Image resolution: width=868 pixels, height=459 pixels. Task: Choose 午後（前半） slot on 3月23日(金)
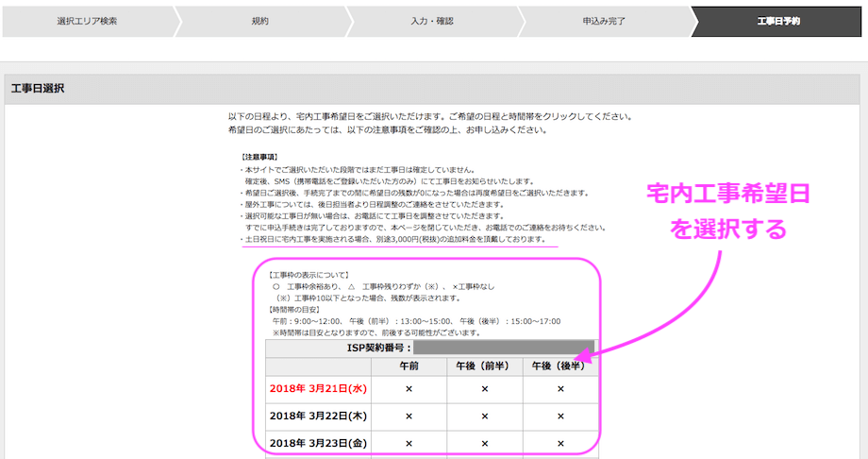[x=484, y=442]
